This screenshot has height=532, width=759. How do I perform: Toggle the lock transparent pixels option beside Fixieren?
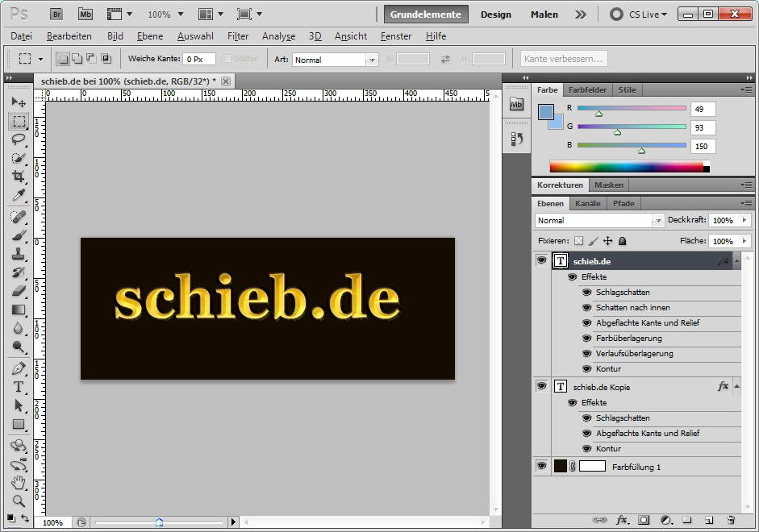click(x=578, y=241)
